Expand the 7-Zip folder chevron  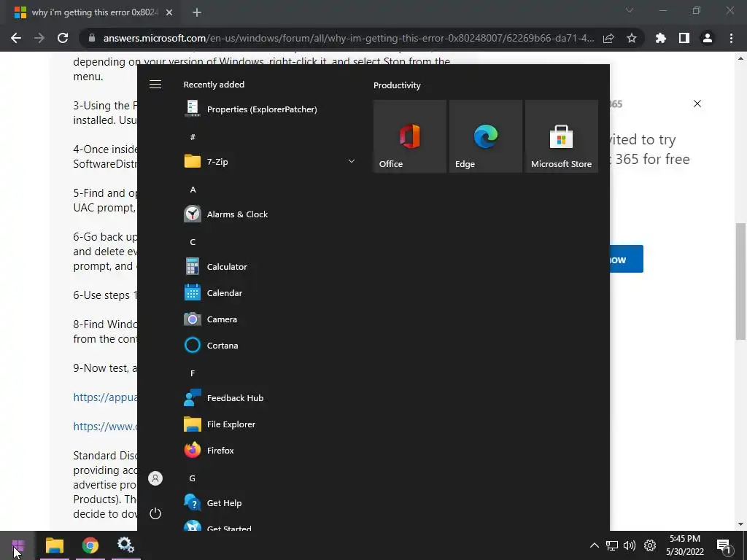tap(352, 161)
